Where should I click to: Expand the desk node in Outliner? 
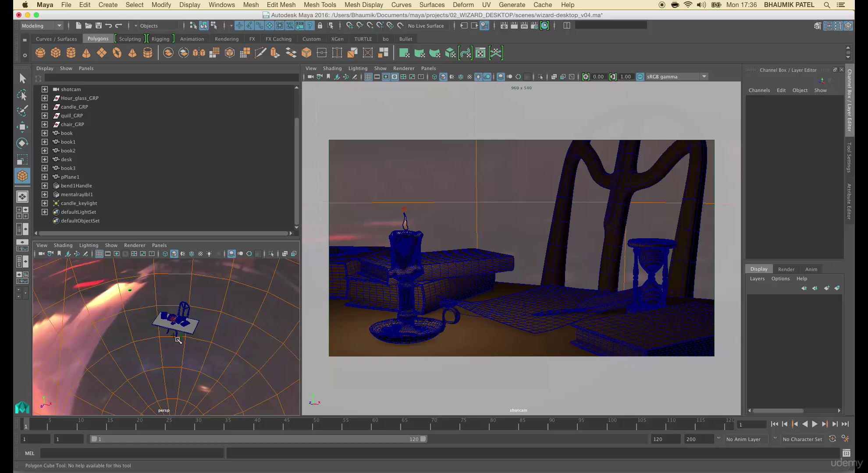[45, 159]
